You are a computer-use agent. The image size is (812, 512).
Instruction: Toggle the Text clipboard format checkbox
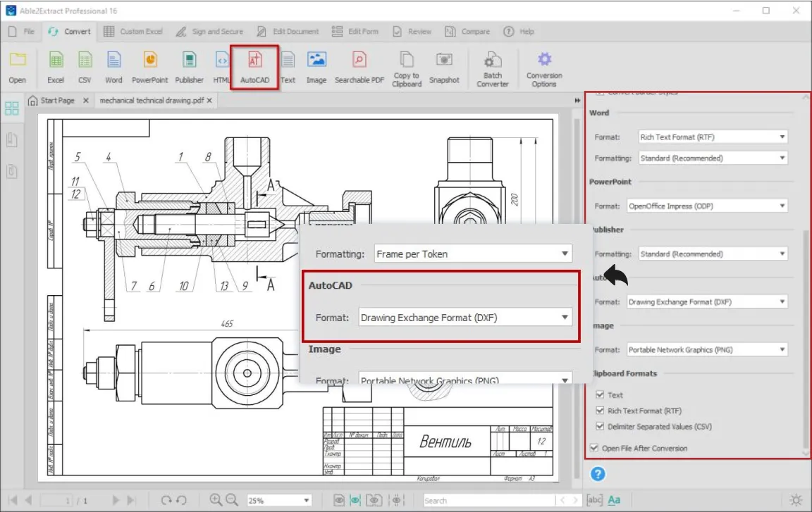coord(600,394)
